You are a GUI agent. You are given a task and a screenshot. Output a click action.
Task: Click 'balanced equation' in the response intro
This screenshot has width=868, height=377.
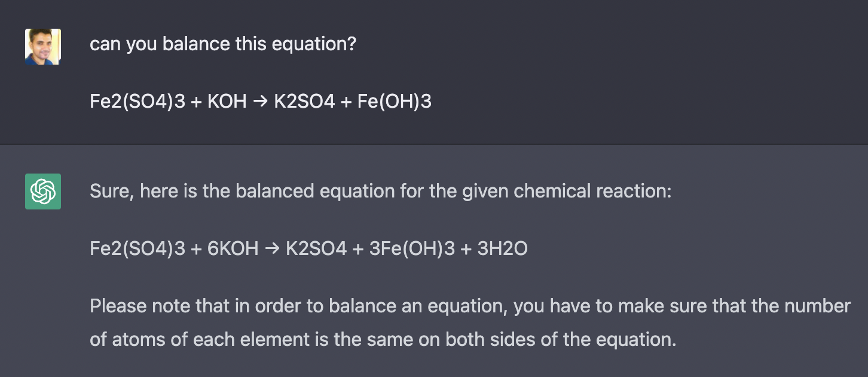coord(311,191)
